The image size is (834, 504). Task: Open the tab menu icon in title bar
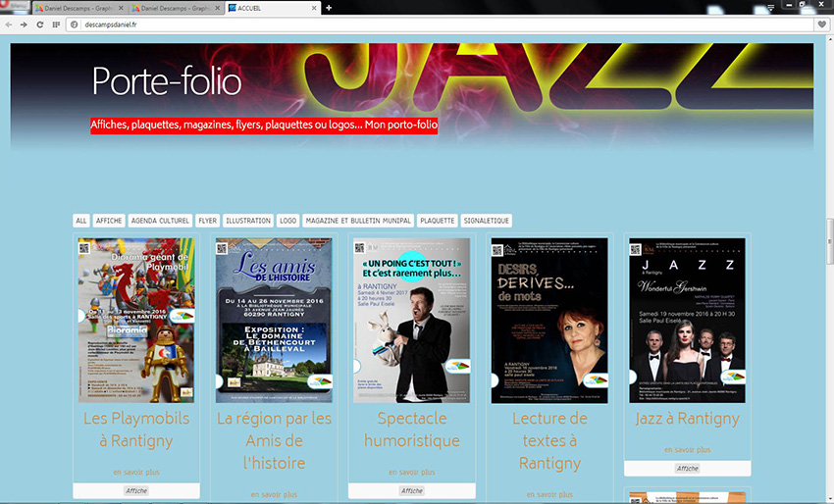pyautogui.click(x=770, y=8)
